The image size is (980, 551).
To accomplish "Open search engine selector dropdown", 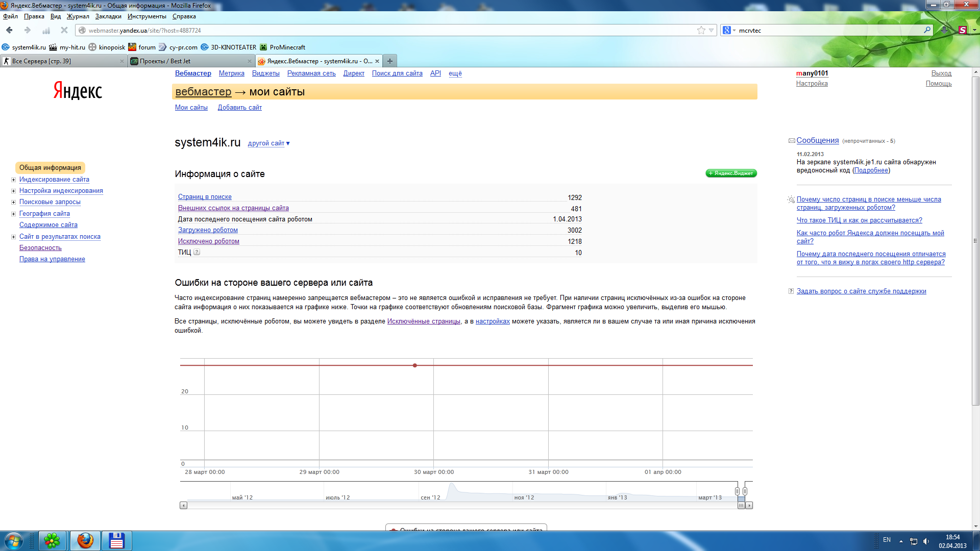I will pos(729,30).
